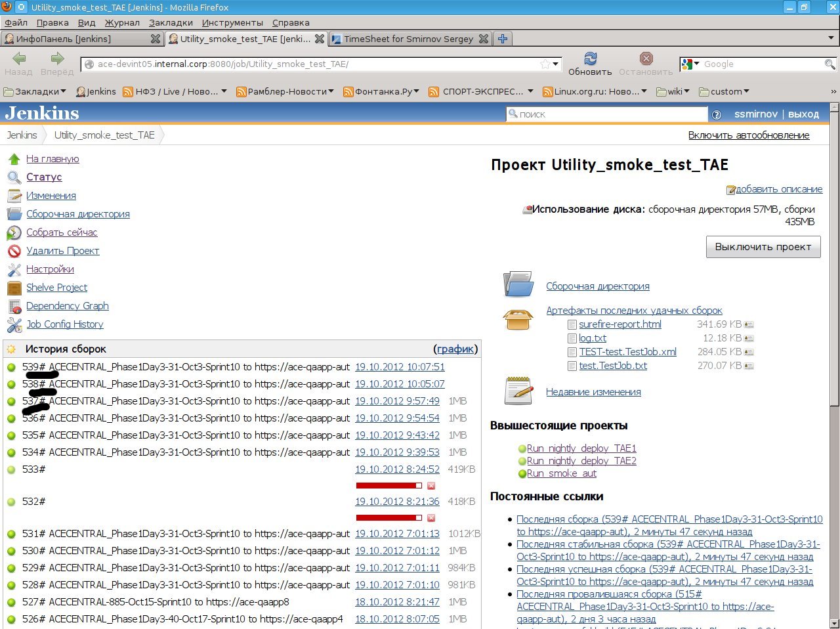
Task: Click the folder icon beside Сборочная директория in sidebar
Action: click(x=14, y=214)
